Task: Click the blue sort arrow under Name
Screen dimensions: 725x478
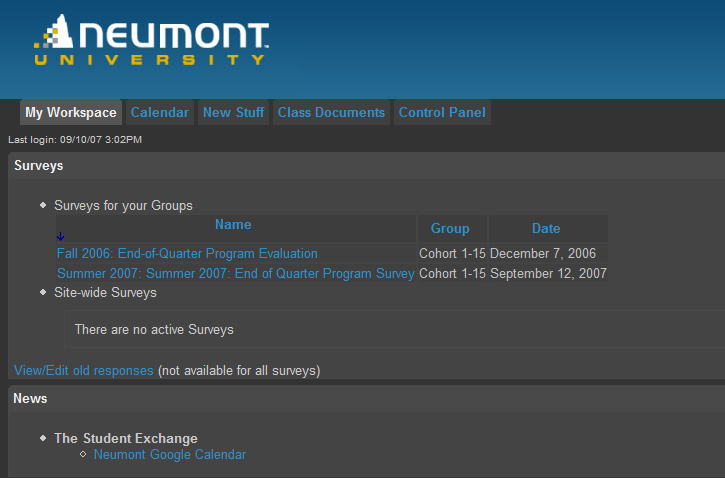Action: 60,236
